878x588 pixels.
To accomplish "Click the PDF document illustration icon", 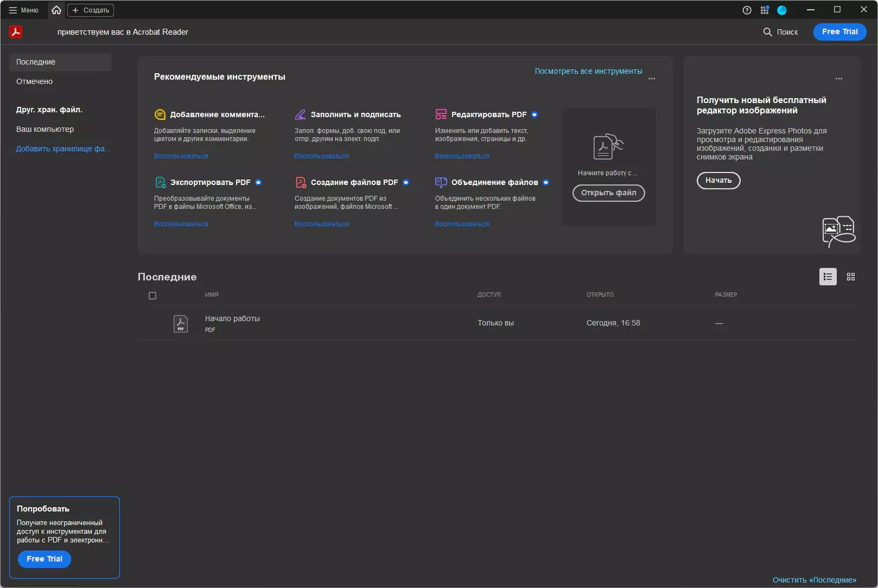I will (x=608, y=146).
